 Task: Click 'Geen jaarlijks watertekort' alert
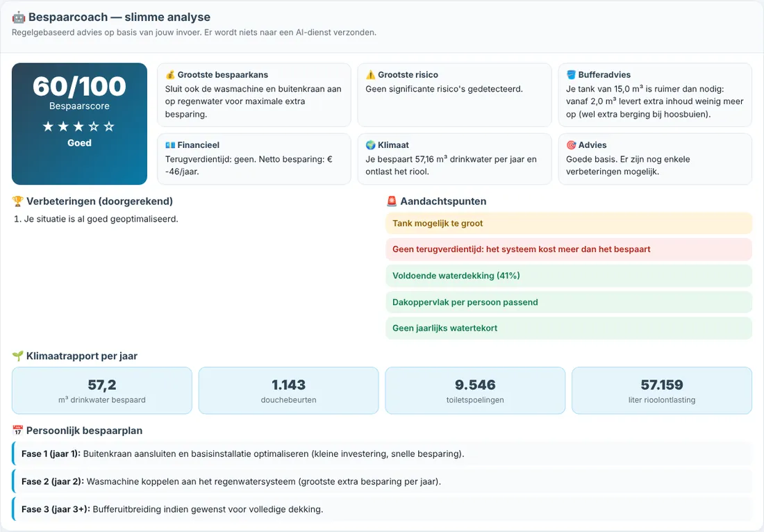[x=569, y=329]
